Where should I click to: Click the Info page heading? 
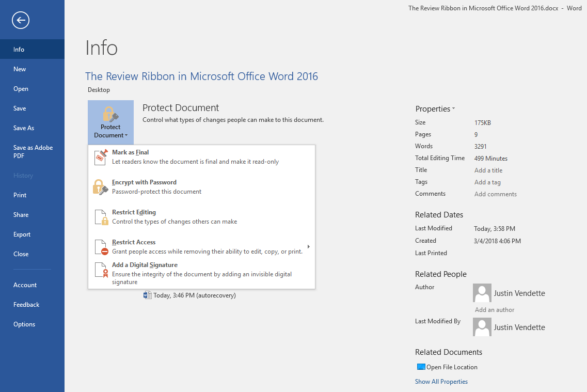pyautogui.click(x=102, y=48)
